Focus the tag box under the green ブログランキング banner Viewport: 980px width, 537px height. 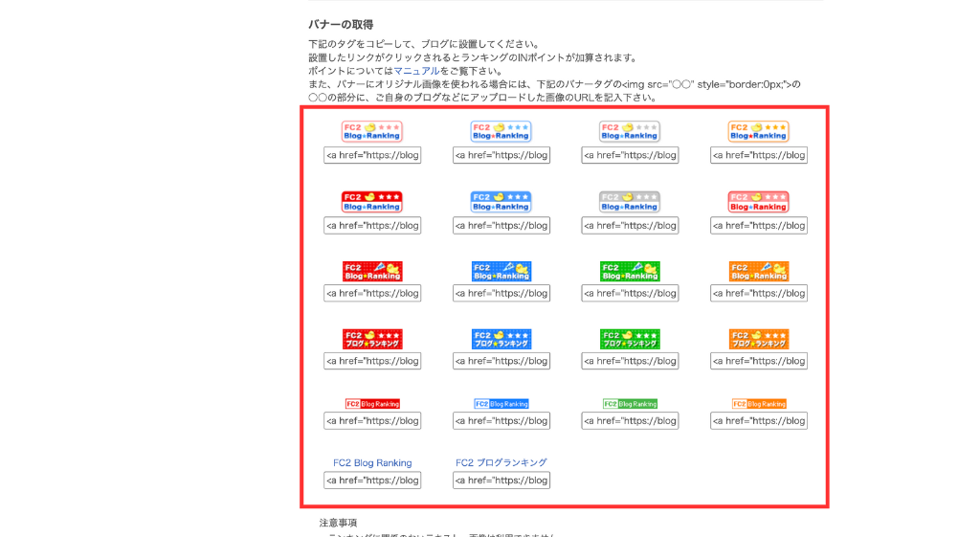(x=630, y=361)
